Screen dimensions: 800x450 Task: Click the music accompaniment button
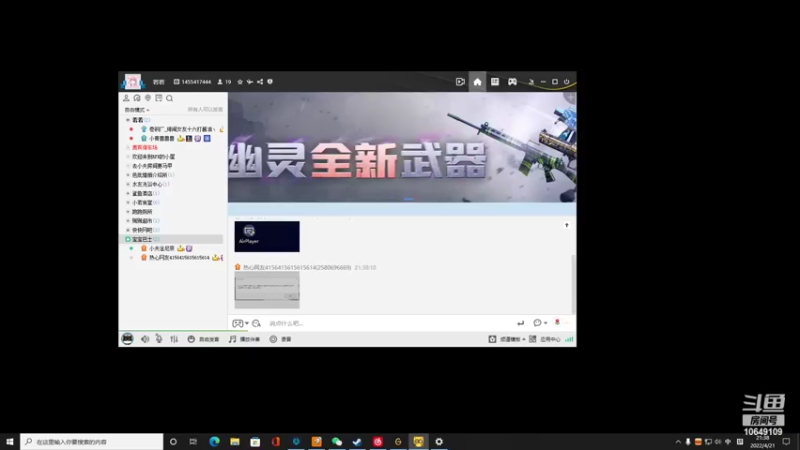pyautogui.click(x=244, y=339)
